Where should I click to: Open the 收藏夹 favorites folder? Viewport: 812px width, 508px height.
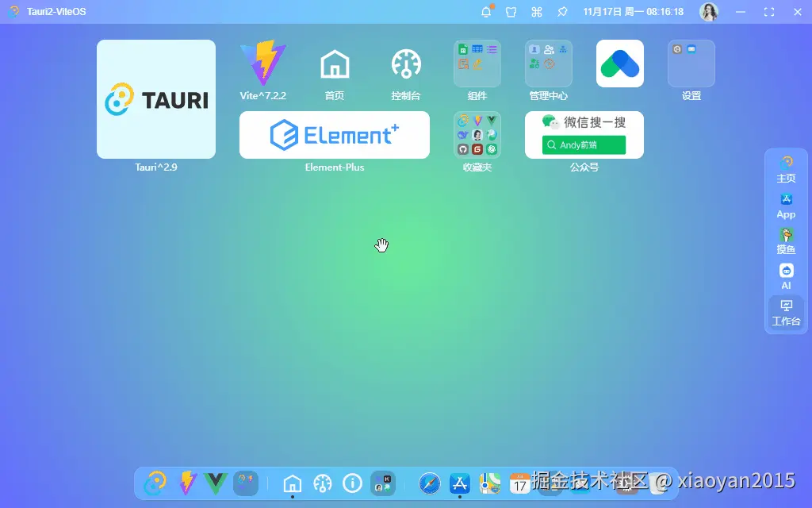[477, 135]
